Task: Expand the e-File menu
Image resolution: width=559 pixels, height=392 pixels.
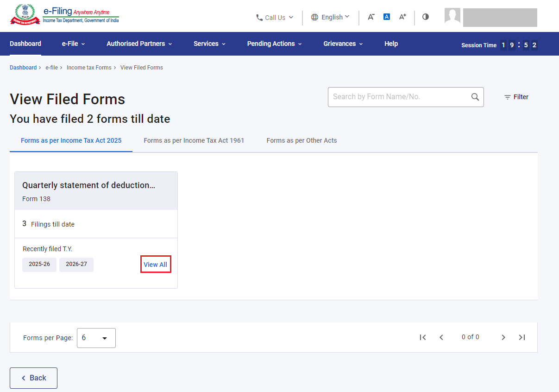Action: click(x=73, y=44)
